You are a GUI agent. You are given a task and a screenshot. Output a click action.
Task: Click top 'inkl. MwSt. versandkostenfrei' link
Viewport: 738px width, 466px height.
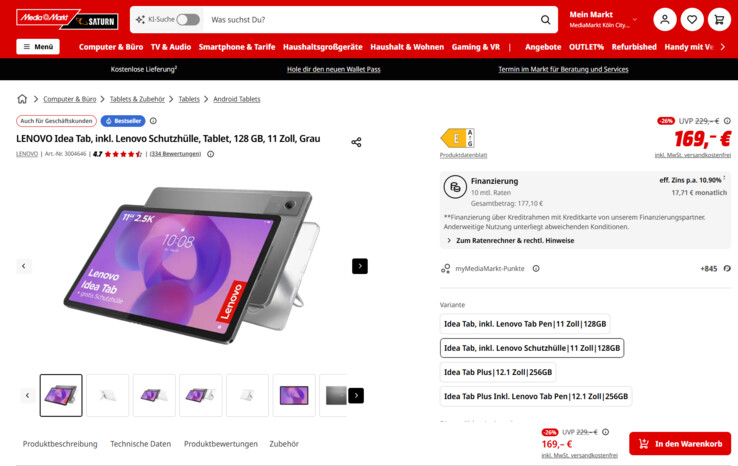692,155
